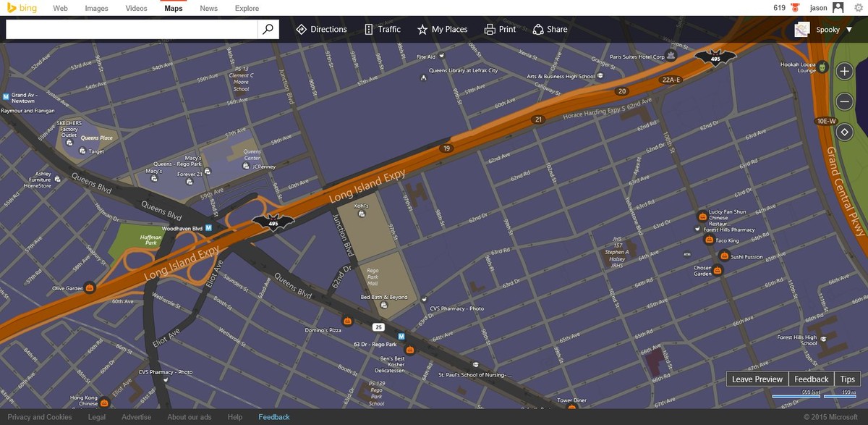
Task: Open the Legal footer link
Action: (x=97, y=417)
